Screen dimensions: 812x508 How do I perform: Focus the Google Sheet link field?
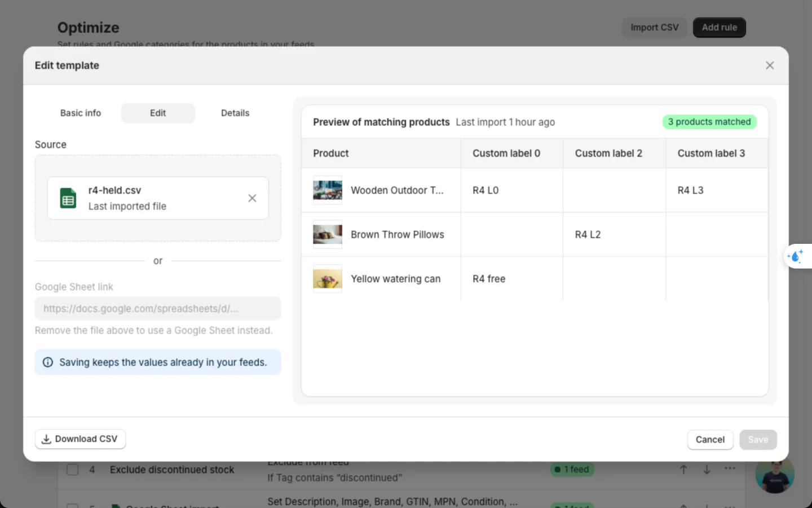point(158,309)
